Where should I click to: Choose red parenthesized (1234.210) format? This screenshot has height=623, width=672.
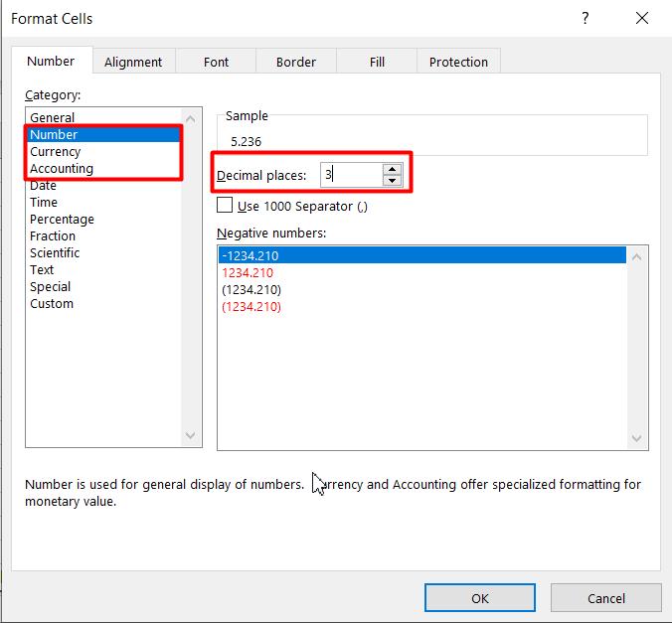[252, 306]
